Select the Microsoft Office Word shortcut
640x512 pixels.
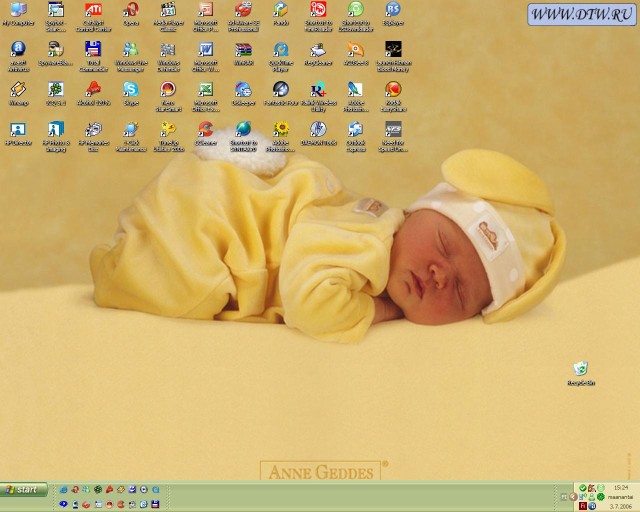206,56
